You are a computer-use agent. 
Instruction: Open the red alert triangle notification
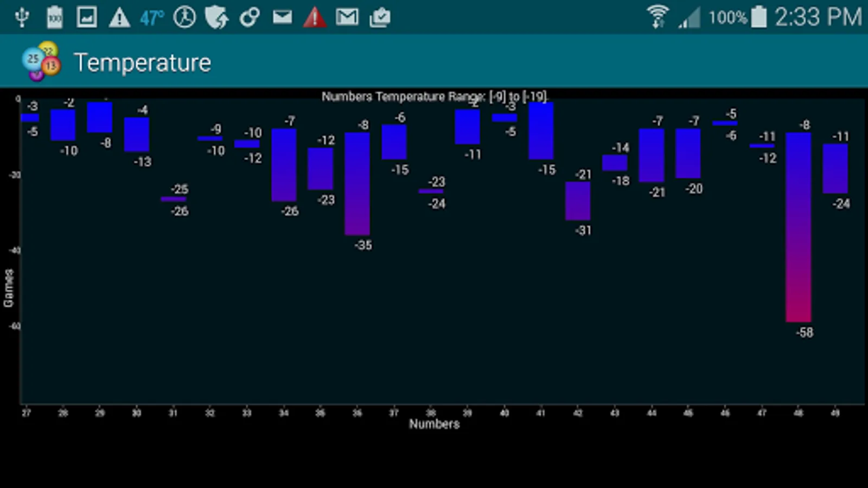[315, 17]
